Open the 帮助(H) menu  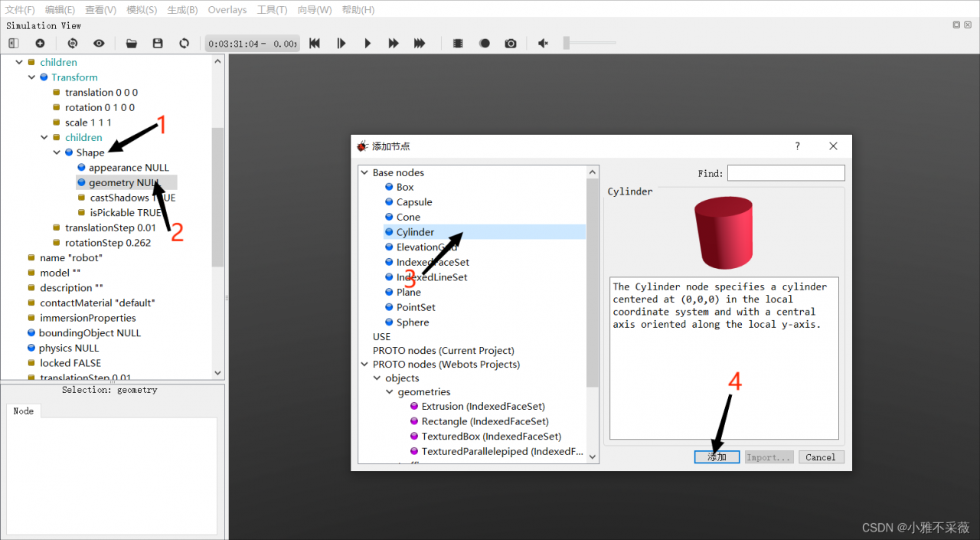[x=358, y=10]
